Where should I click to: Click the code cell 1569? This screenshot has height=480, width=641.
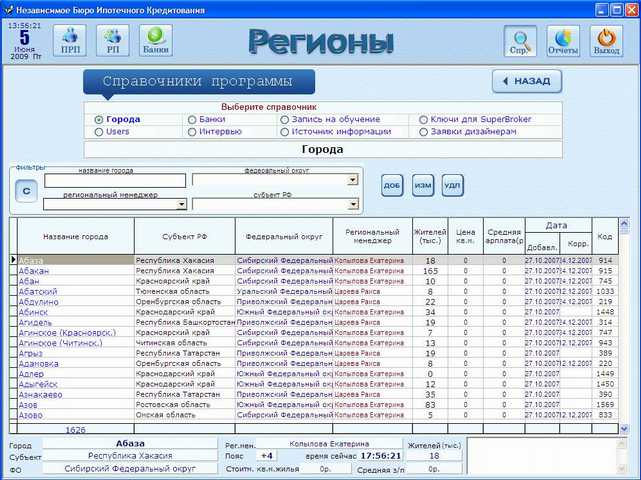pos(605,404)
